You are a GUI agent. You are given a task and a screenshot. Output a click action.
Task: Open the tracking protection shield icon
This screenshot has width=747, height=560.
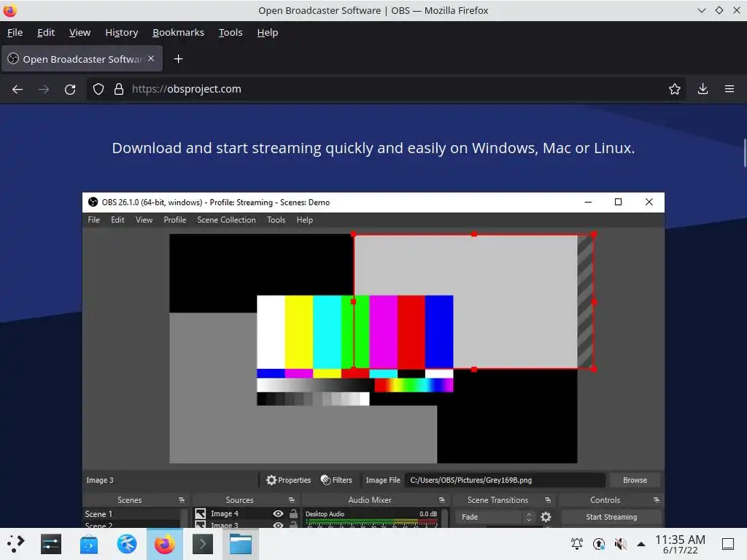point(98,89)
